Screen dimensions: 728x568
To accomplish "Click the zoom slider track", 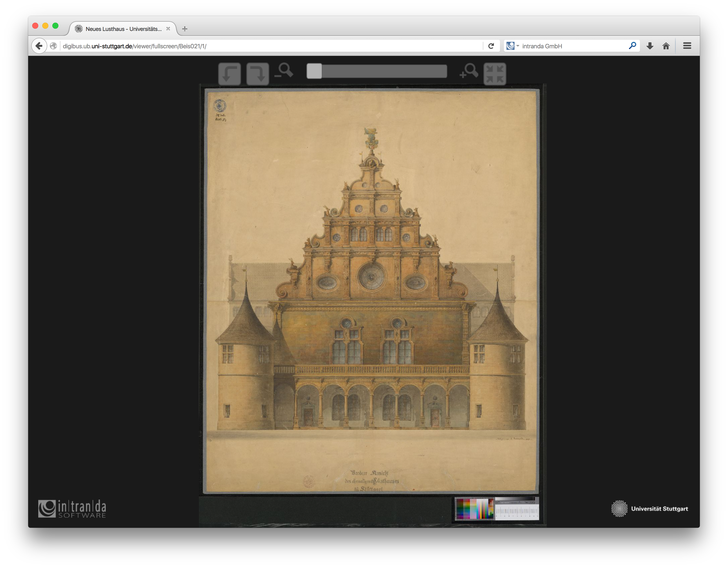I will pyautogui.click(x=377, y=71).
